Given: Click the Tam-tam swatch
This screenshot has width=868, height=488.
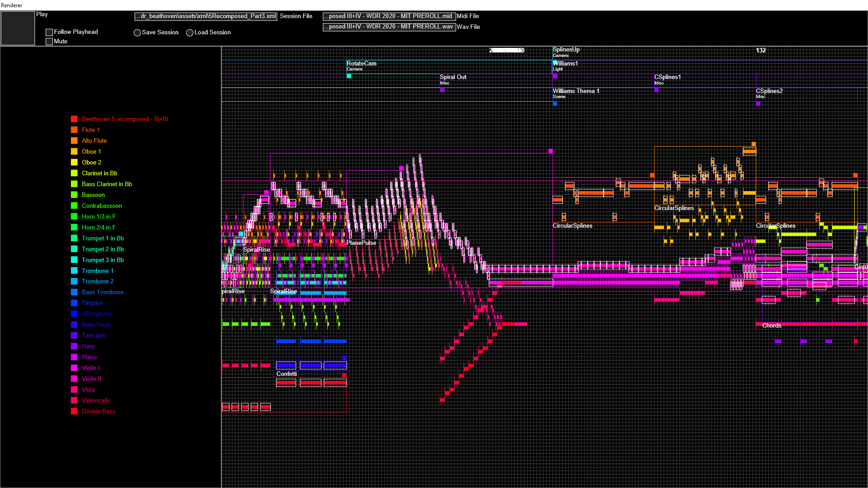Looking at the screenshot, I should 74,335.
